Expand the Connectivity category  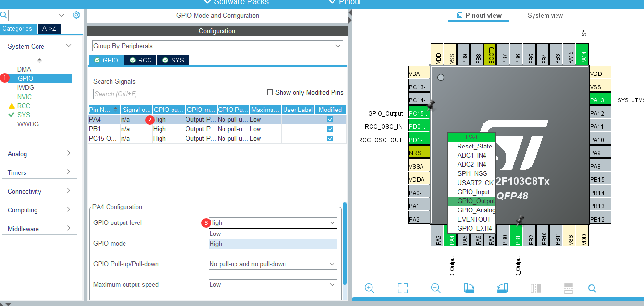[x=69, y=191]
